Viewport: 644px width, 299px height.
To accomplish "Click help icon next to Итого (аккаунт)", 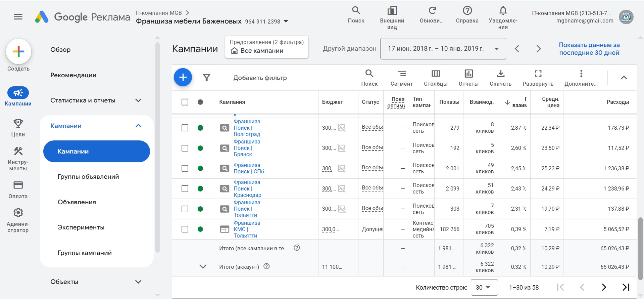I will click(x=267, y=266).
